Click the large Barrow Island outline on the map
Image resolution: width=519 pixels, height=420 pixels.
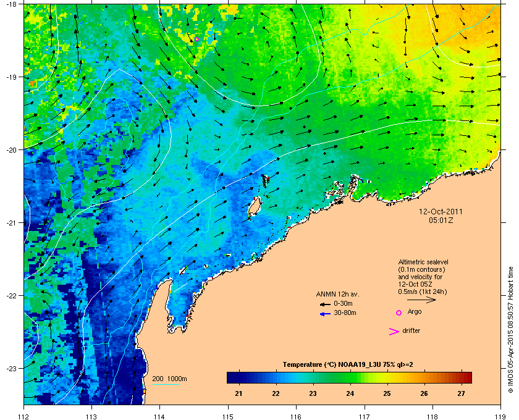point(255,206)
